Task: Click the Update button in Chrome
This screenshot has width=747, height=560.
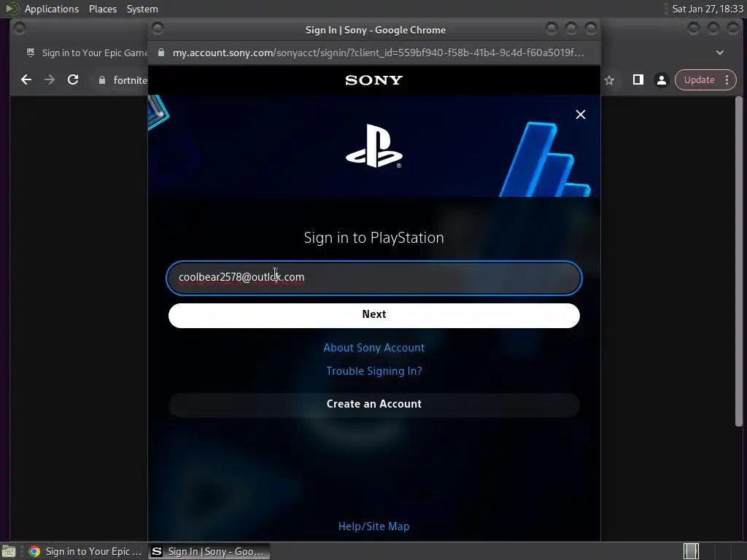Action: [x=700, y=79]
